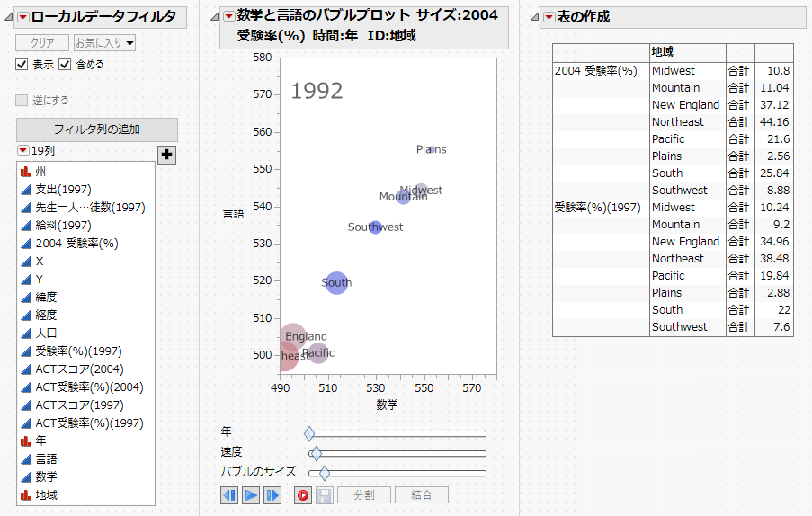Select the 数学 column icon in list

[26, 476]
